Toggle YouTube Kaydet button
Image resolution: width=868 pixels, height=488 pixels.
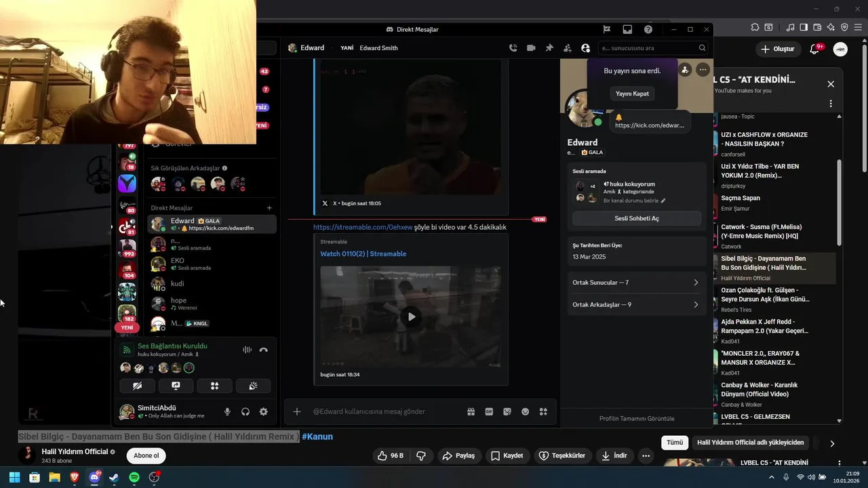pyautogui.click(x=507, y=455)
